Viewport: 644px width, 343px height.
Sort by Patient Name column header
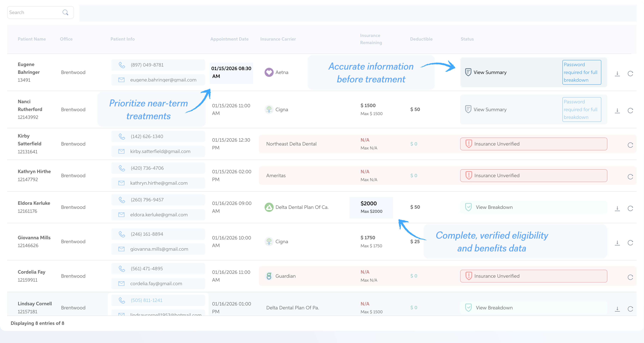point(32,39)
